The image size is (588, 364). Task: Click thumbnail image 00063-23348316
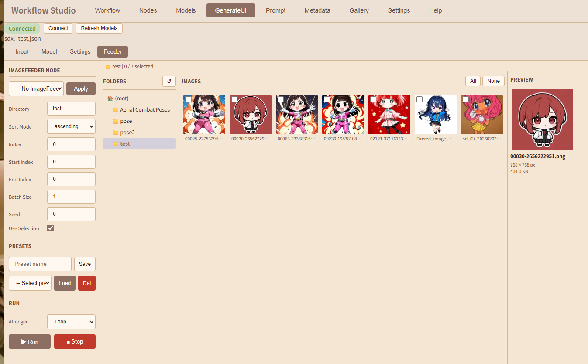tap(297, 114)
